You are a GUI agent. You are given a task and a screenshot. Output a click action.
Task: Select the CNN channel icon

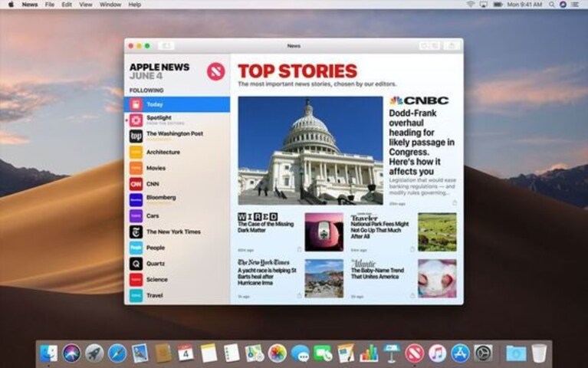(x=136, y=184)
